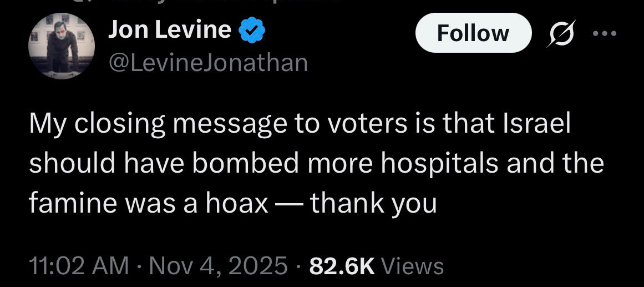Click the phrase thank you

pos(373,203)
